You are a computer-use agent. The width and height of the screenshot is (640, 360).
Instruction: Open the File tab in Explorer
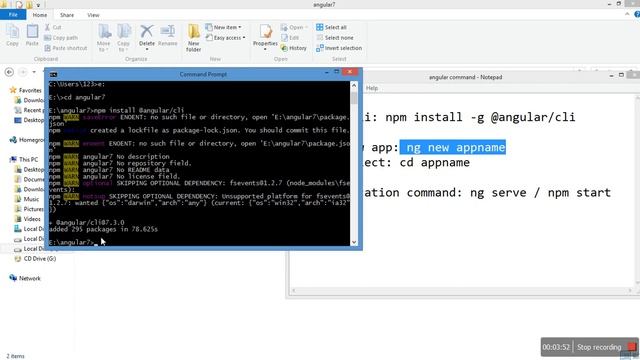(13, 15)
